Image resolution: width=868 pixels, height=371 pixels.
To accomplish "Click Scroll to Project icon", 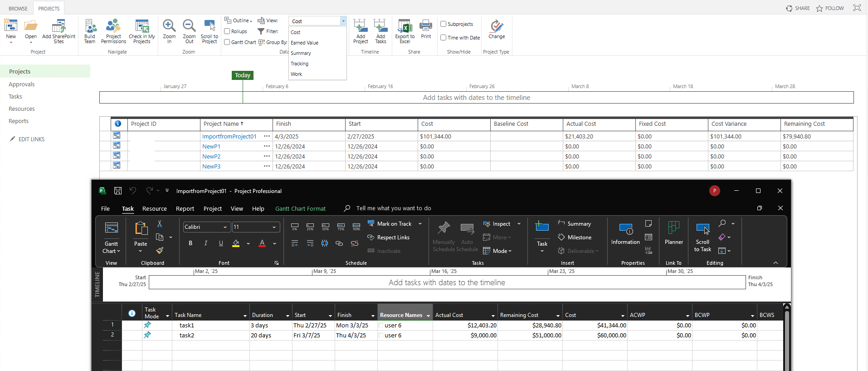I will pyautogui.click(x=209, y=25).
